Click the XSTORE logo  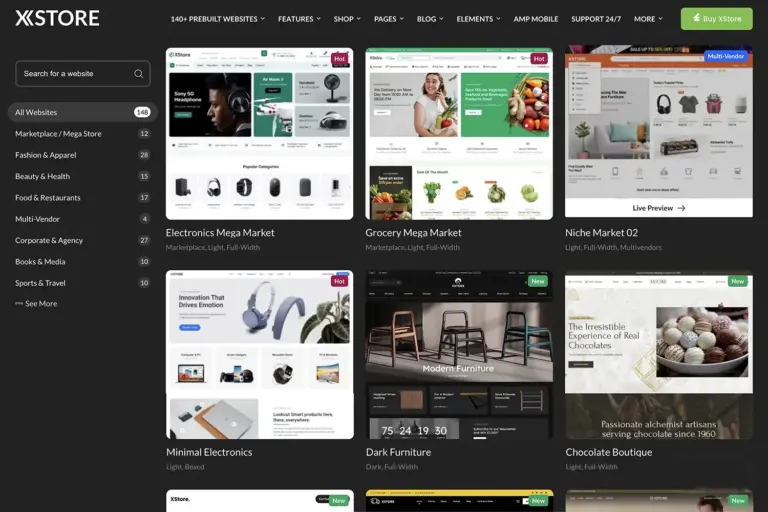click(57, 18)
